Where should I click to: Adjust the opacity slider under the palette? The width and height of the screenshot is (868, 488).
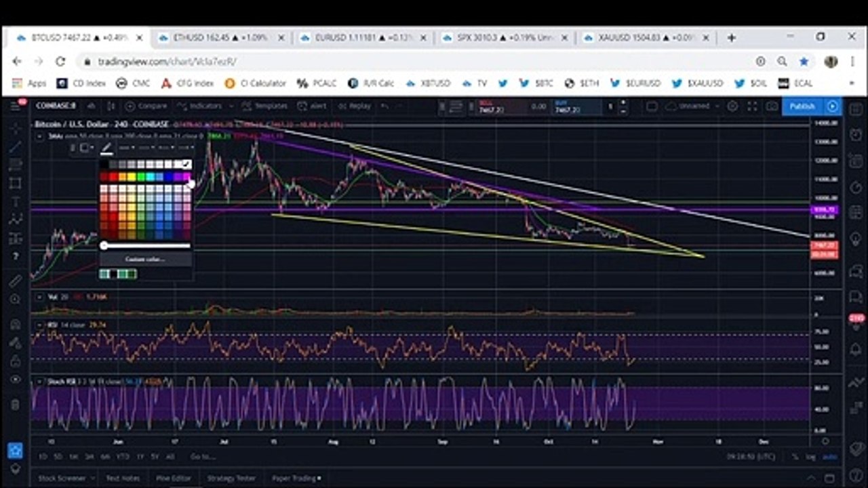(x=146, y=245)
